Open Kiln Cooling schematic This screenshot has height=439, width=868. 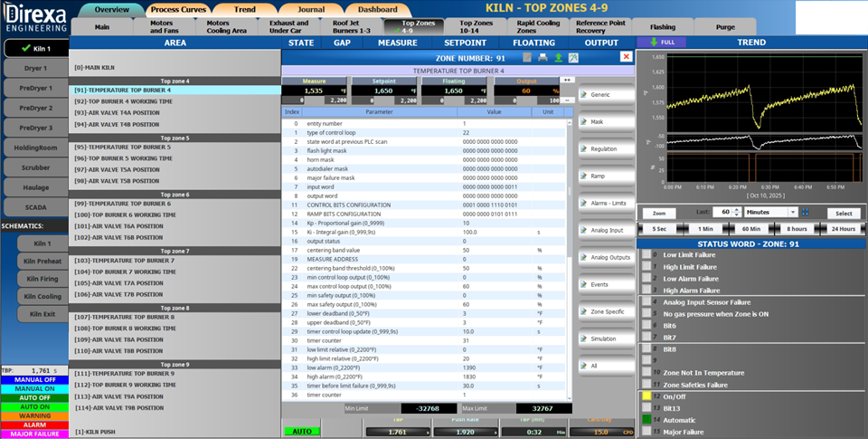click(x=42, y=297)
